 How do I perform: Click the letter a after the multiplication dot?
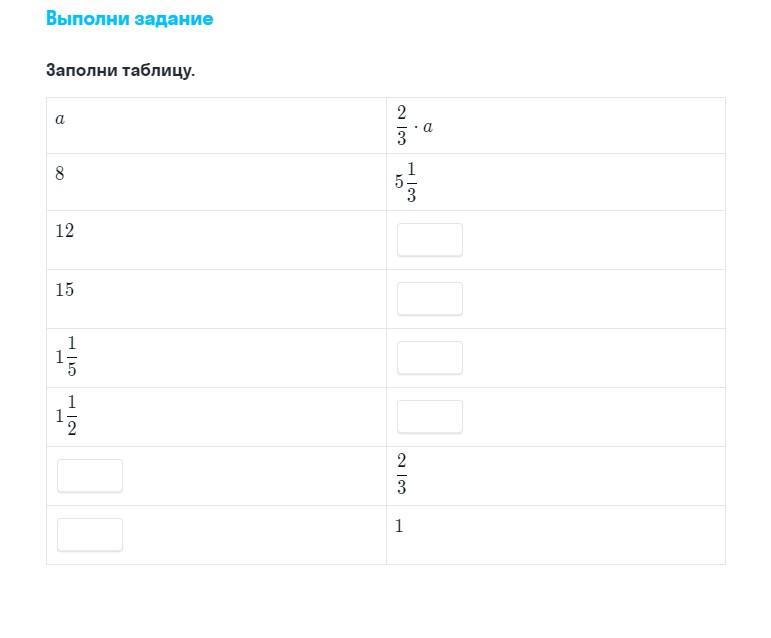pyautogui.click(x=428, y=127)
